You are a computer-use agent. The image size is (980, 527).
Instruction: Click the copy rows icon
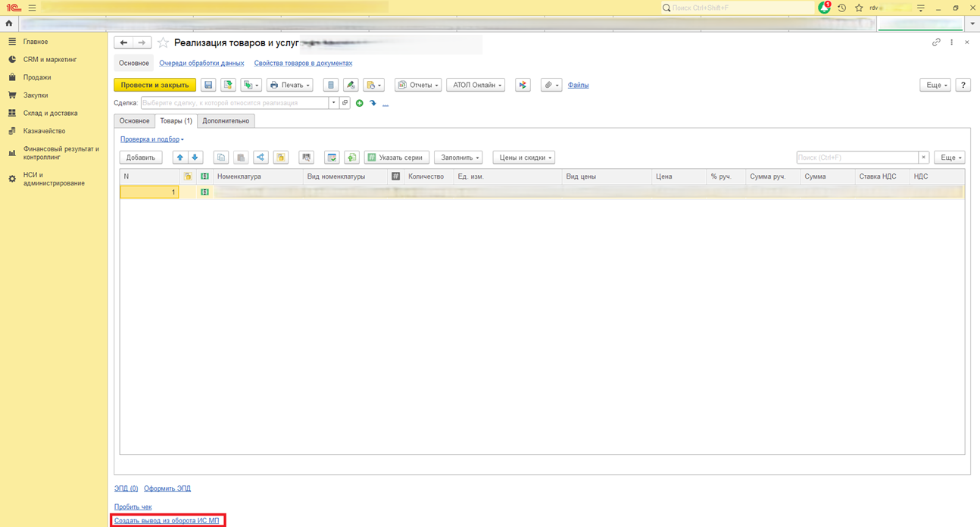(x=221, y=157)
